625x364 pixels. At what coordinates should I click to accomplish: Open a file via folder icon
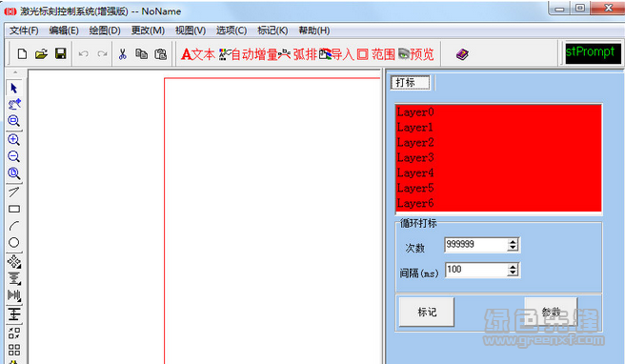point(41,53)
